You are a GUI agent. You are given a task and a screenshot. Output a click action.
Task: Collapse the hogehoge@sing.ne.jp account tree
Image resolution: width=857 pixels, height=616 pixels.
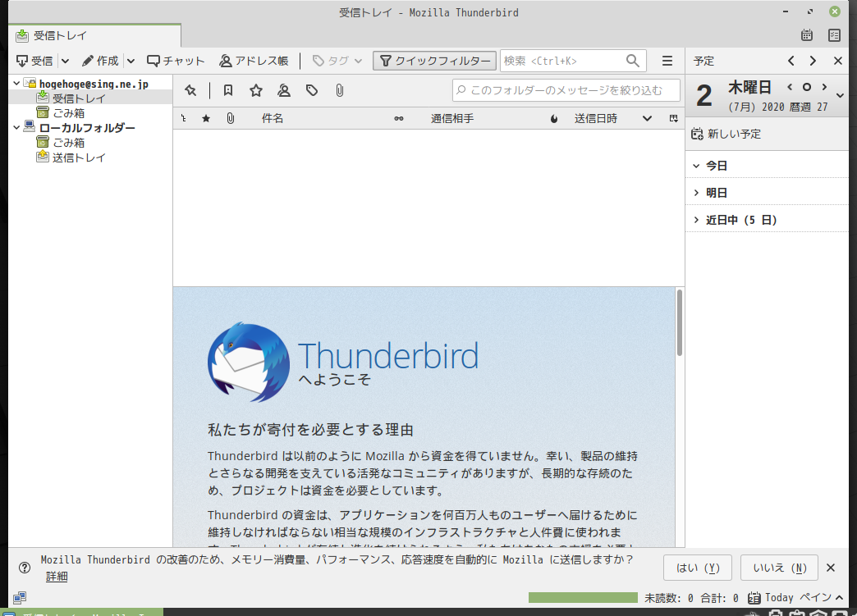(16, 84)
